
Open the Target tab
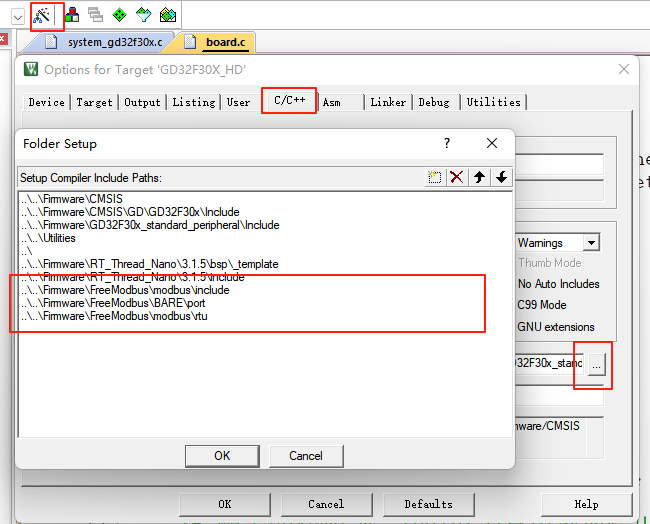tap(95, 102)
